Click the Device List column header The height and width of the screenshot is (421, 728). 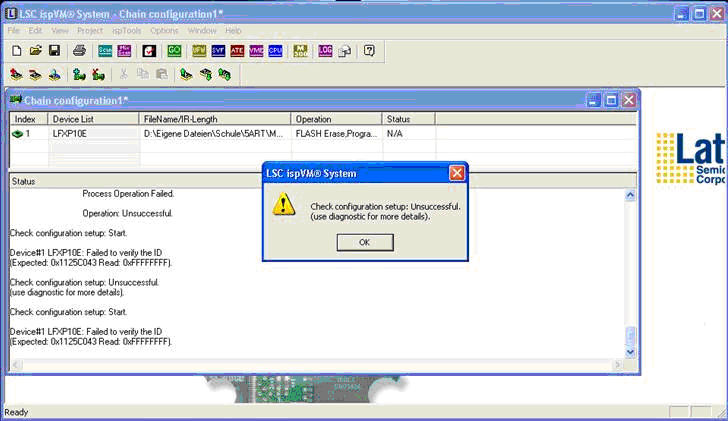(x=93, y=119)
